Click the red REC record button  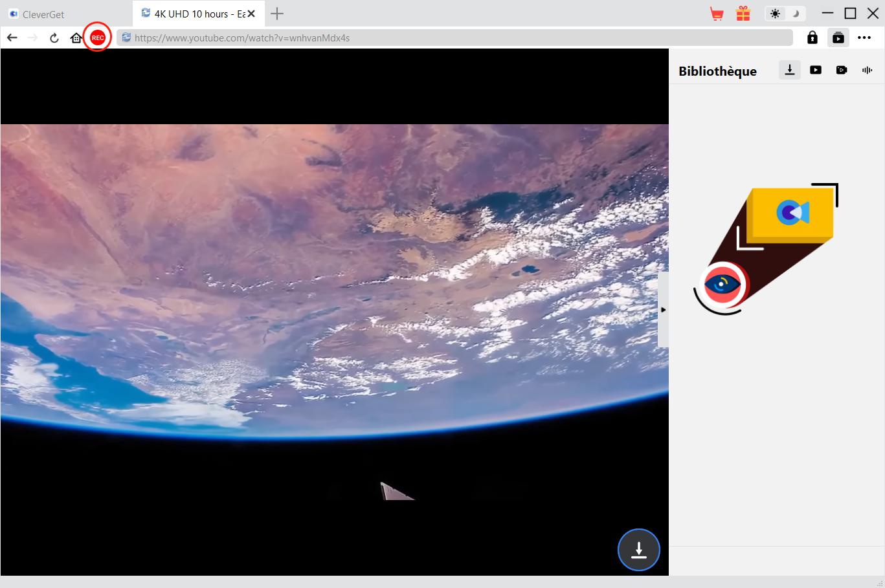[97, 38]
